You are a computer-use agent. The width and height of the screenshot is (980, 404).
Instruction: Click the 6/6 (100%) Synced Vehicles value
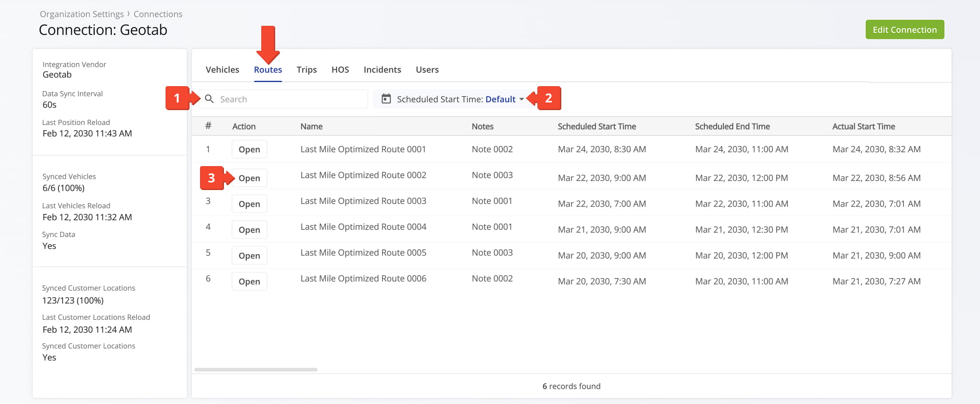63,188
